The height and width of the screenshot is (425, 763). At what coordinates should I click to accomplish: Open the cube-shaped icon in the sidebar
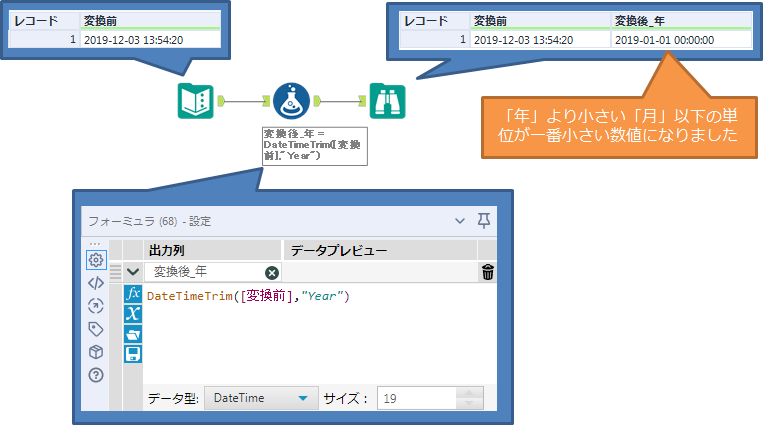point(96,352)
